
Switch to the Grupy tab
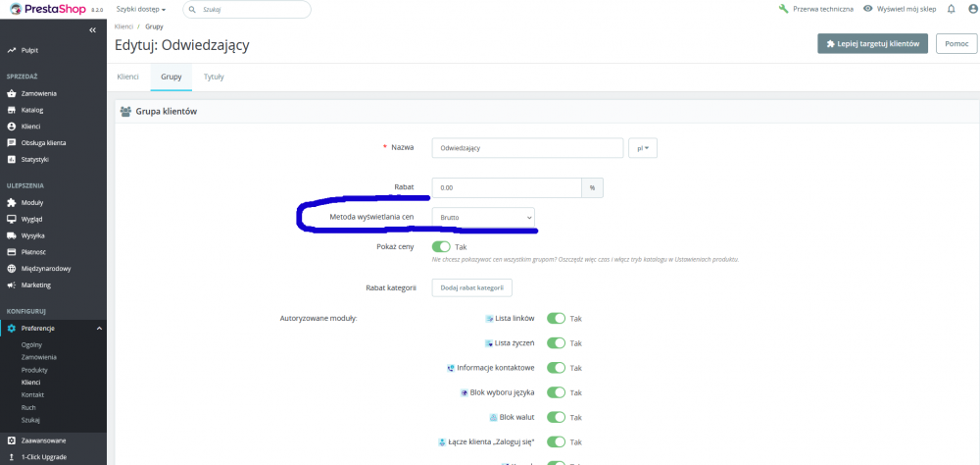point(171,77)
